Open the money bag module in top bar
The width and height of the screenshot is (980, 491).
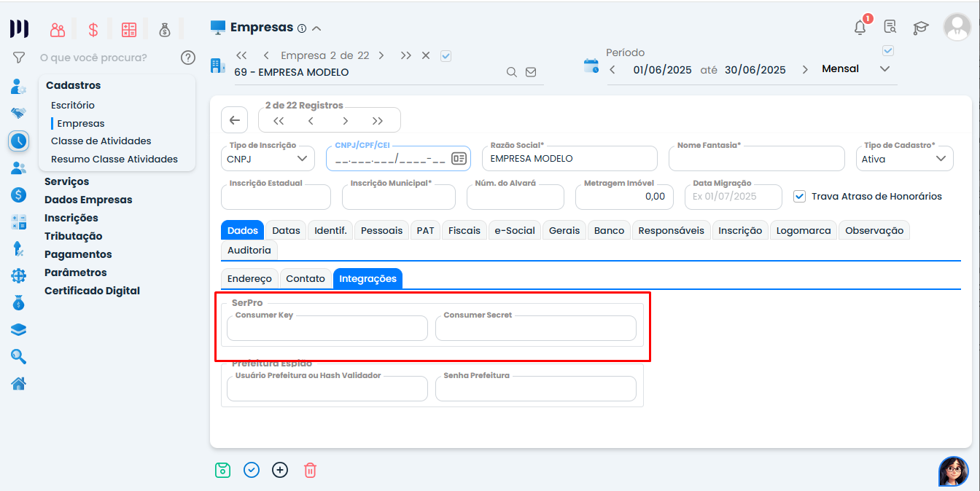165,30
